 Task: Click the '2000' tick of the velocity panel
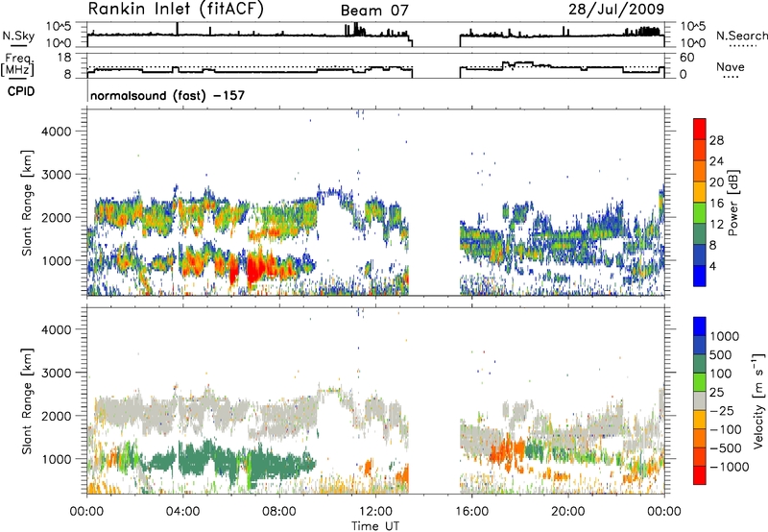click(56, 416)
